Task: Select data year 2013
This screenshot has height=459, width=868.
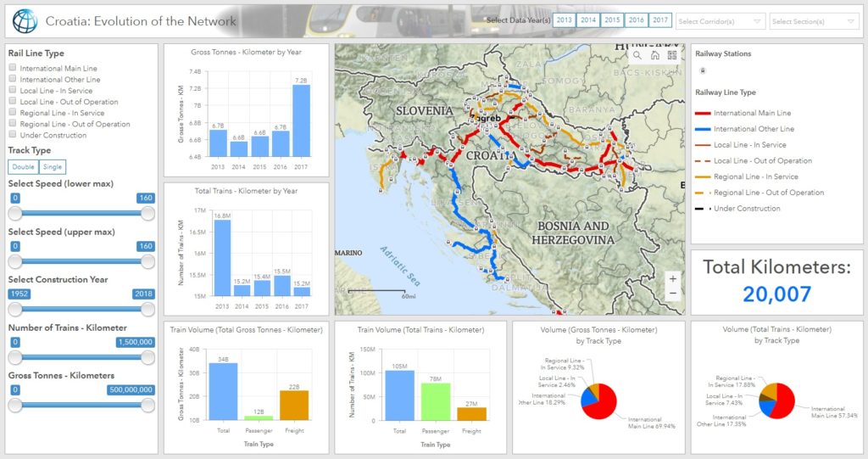Action: (564, 20)
